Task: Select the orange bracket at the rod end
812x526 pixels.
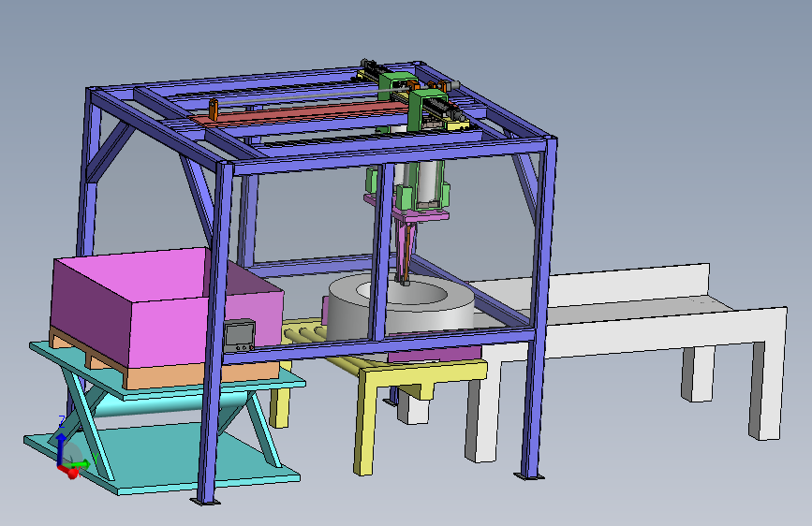Action: pyautogui.click(x=214, y=110)
